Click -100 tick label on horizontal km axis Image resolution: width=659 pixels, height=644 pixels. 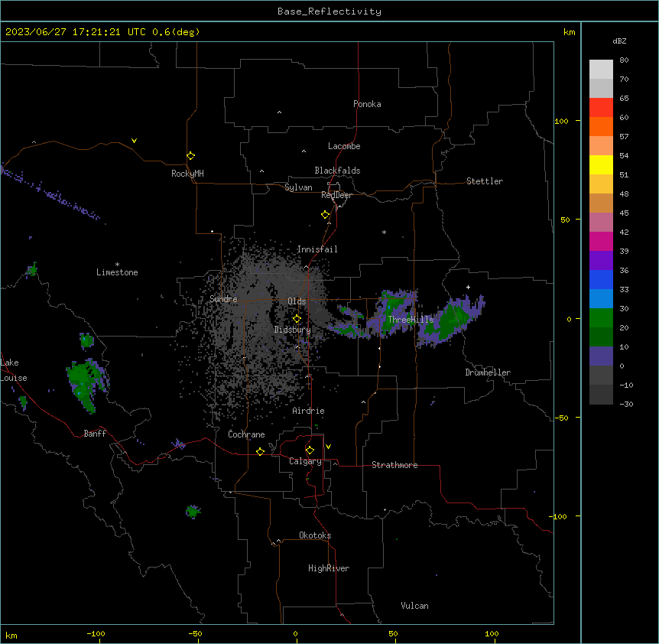[x=96, y=633]
